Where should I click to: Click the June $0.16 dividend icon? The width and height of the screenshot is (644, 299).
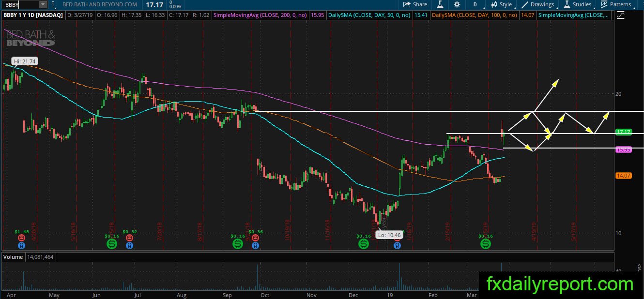tap(112, 244)
